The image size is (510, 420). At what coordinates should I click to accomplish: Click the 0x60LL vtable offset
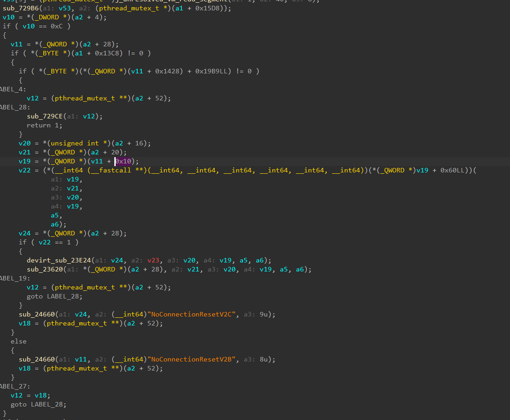point(452,171)
